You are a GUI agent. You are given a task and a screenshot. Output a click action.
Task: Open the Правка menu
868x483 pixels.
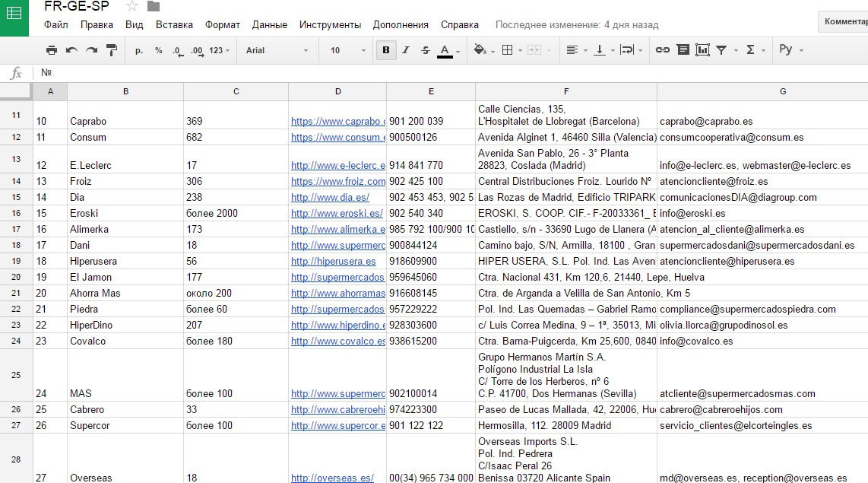click(x=97, y=25)
